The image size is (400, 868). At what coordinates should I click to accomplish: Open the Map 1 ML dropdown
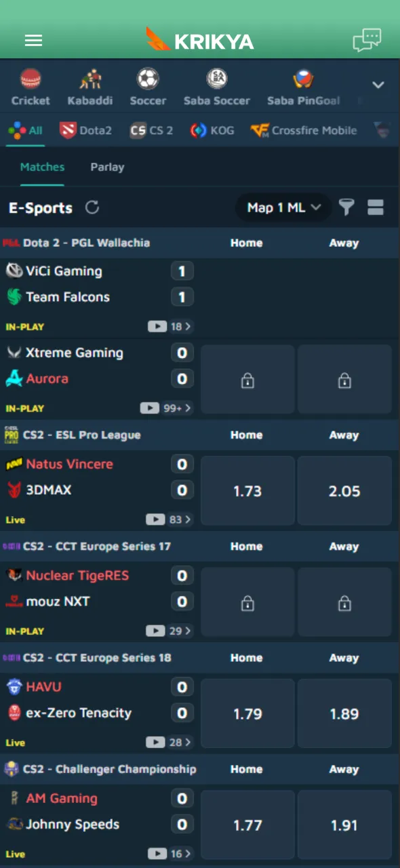[x=283, y=208]
